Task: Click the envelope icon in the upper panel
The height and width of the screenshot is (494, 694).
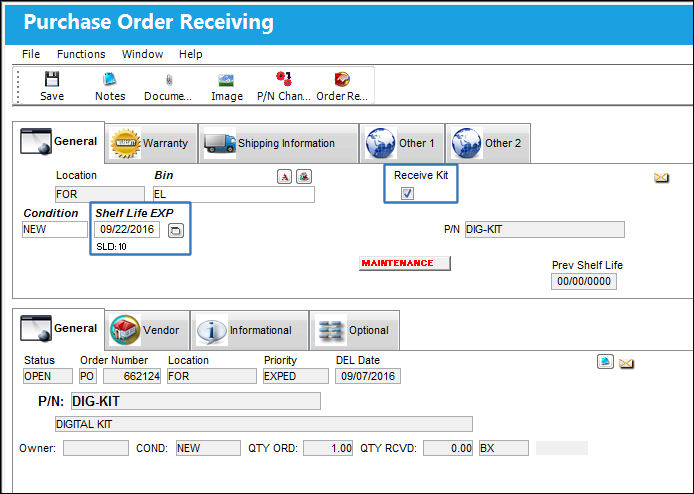Action: pos(661,178)
